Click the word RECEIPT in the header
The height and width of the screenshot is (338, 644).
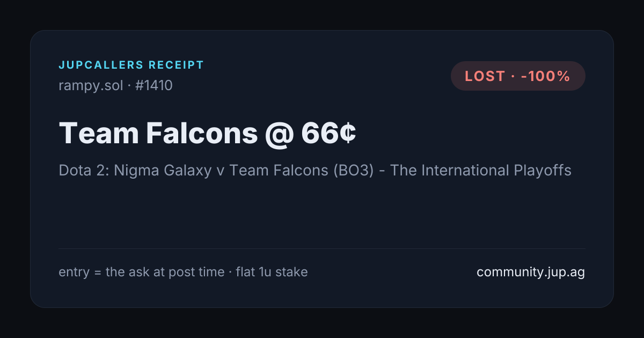(177, 65)
